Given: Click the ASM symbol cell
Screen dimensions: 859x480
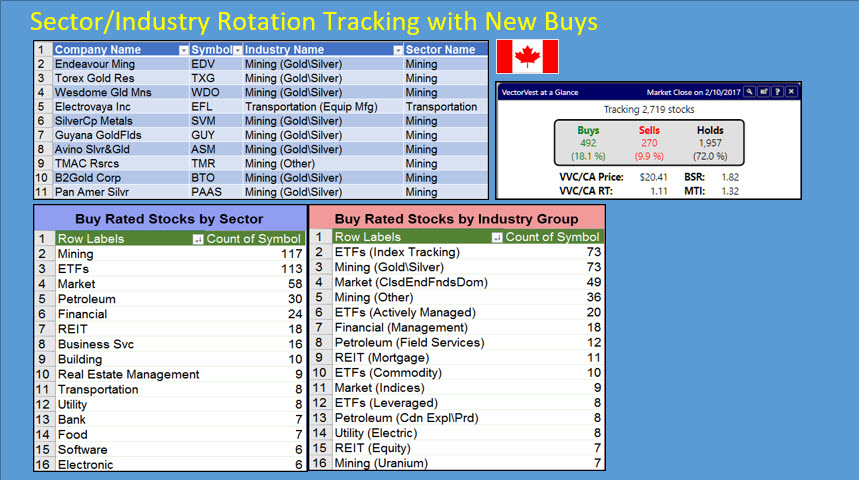Looking at the screenshot, I should click(216, 150).
